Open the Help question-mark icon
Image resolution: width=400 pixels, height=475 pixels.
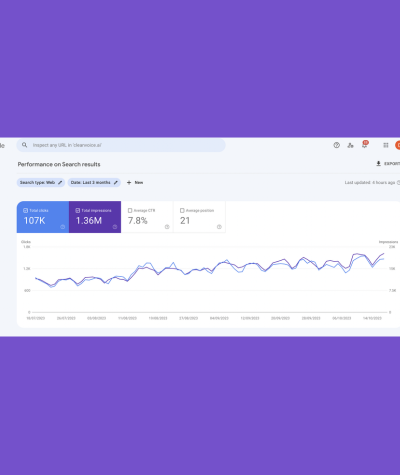[336, 145]
